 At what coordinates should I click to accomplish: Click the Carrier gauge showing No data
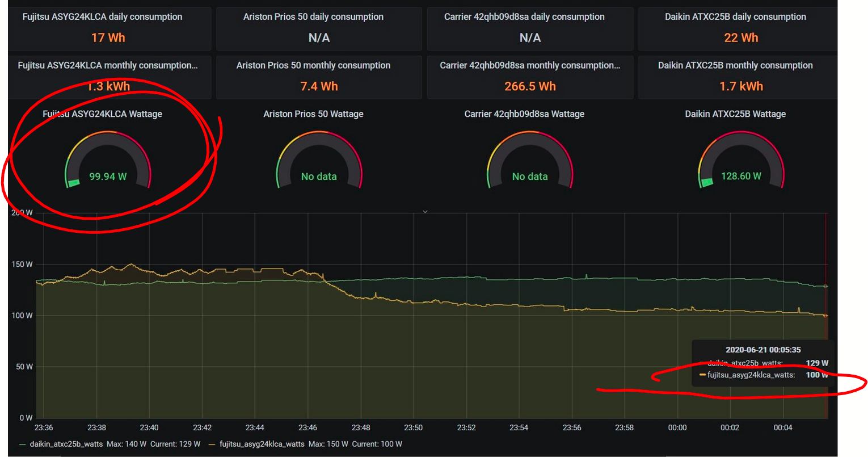(530, 160)
